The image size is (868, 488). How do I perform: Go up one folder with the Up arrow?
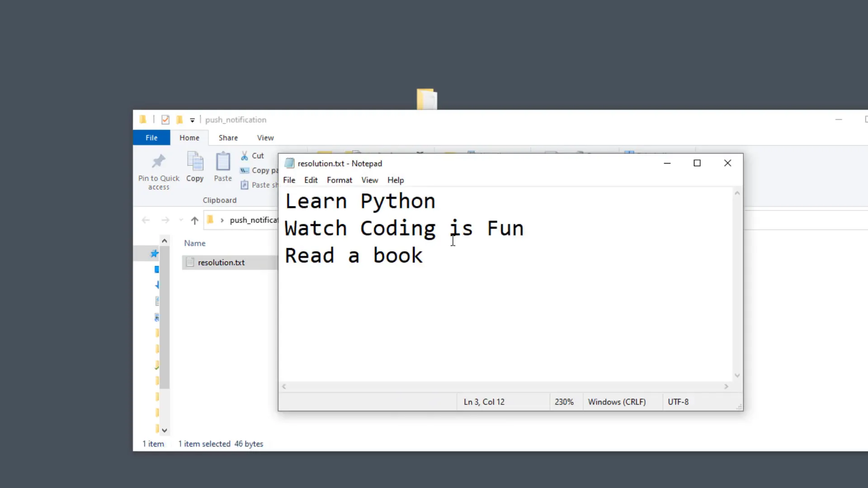(194, 221)
